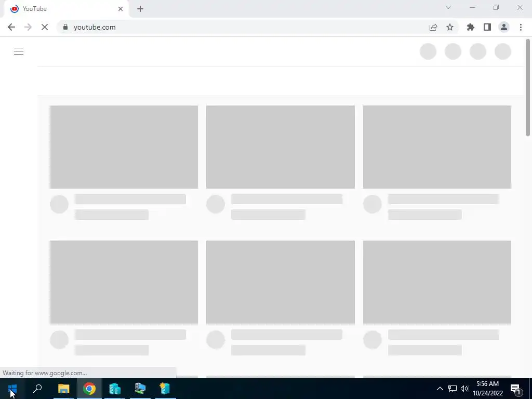Open the Windows Start menu
The width and height of the screenshot is (532, 399).
tap(12, 389)
